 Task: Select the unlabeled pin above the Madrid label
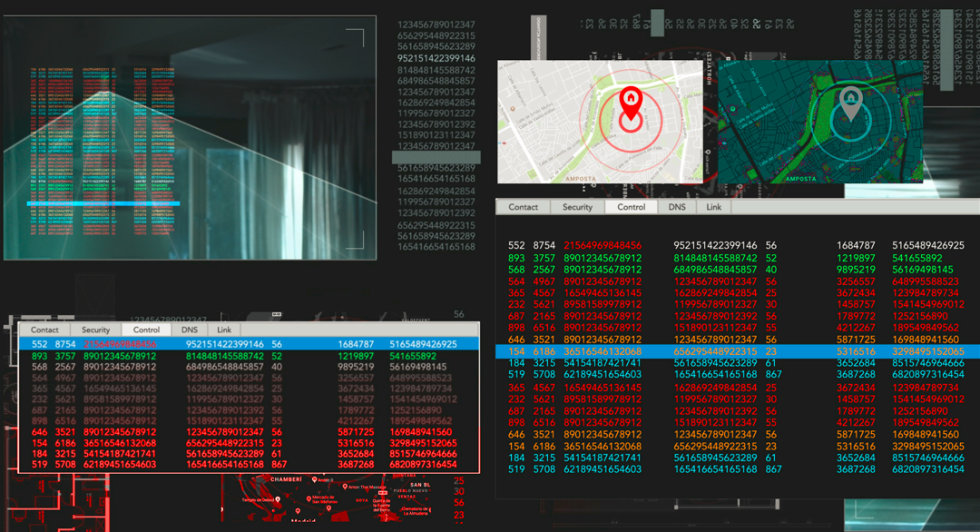299,509
